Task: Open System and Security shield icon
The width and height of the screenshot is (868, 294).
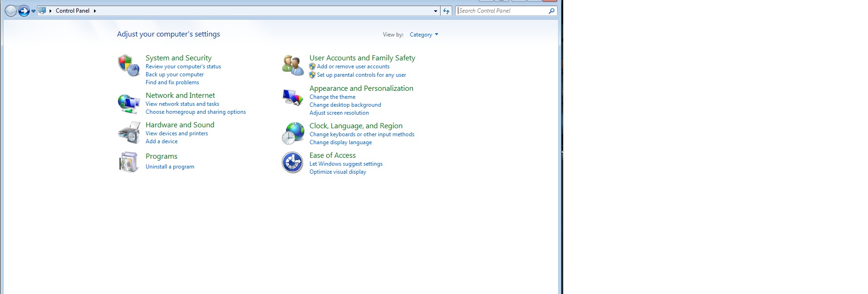Action: (x=129, y=65)
